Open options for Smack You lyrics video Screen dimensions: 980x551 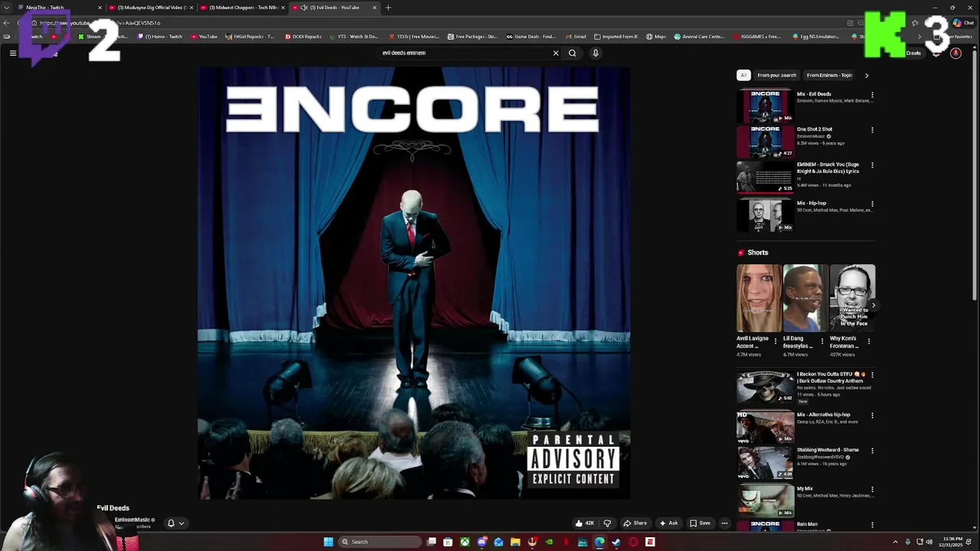coord(872,165)
